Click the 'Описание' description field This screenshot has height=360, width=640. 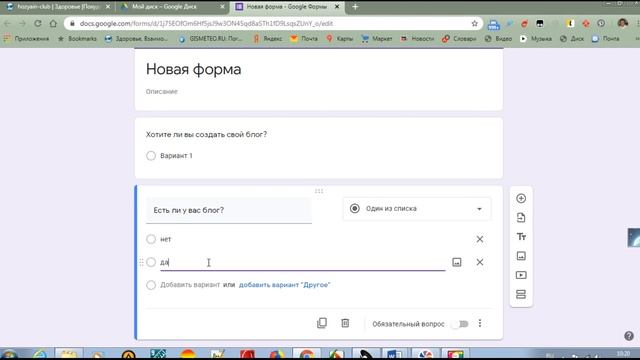click(x=162, y=91)
